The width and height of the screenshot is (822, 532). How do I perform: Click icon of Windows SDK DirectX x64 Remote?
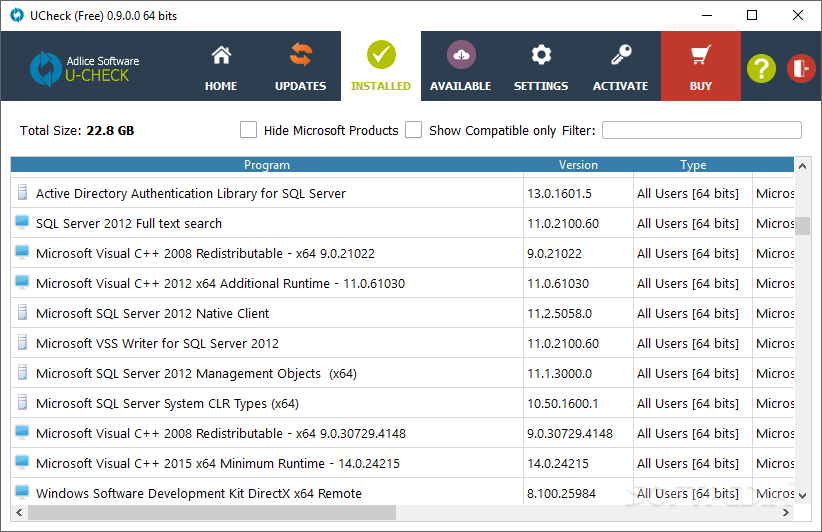click(x=22, y=492)
